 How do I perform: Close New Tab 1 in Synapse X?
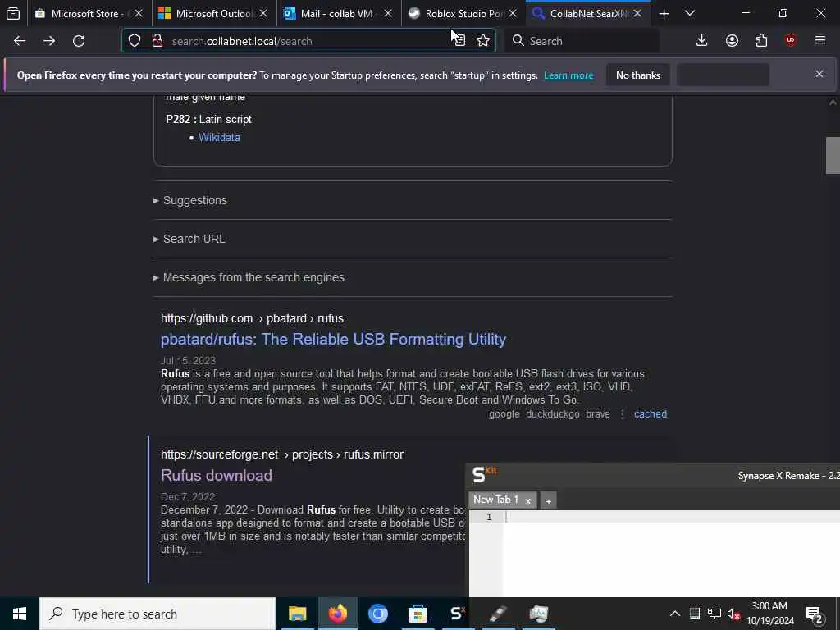[527, 501]
